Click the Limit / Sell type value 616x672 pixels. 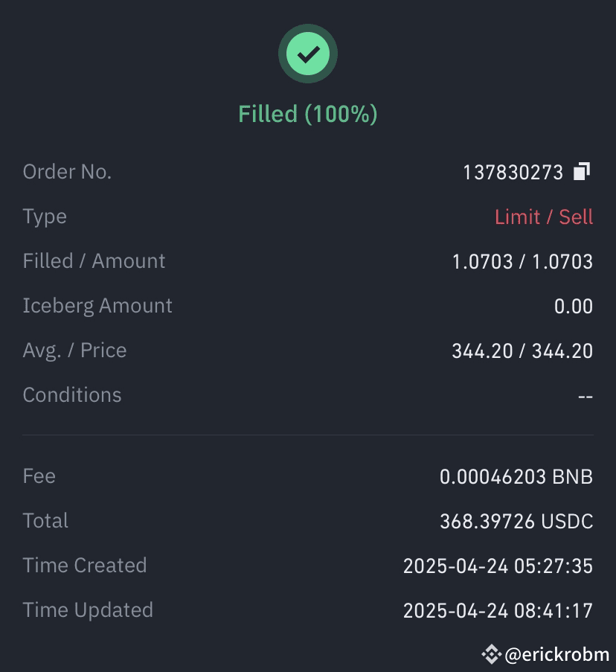pyautogui.click(x=544, y=217)
